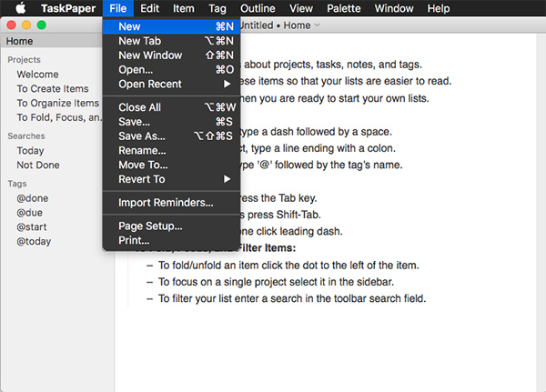Choose Page Setup... in File menu

point(171,226)
